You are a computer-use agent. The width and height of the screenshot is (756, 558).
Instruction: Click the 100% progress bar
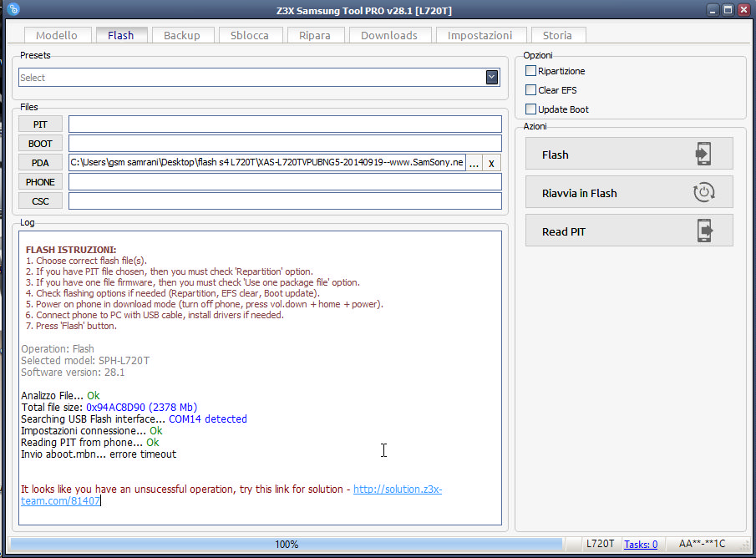tap(287, 544)
